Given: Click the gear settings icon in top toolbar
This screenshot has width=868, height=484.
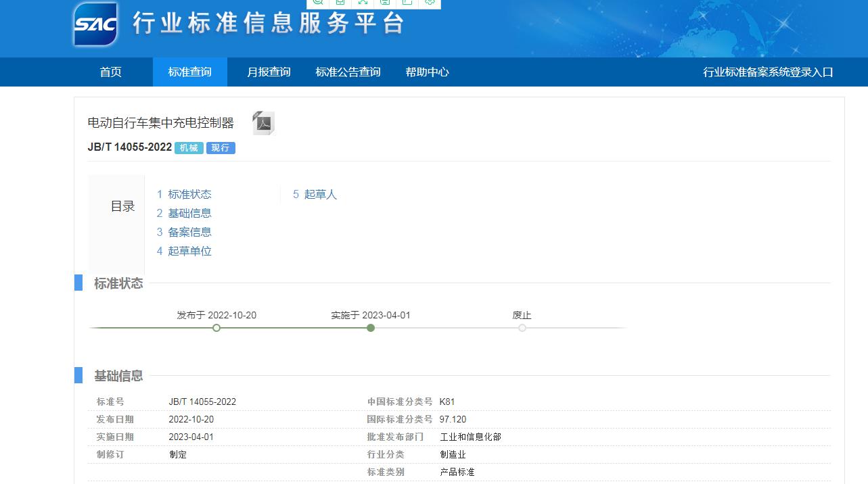Looking at the screenshot, I should pos(430,2).
